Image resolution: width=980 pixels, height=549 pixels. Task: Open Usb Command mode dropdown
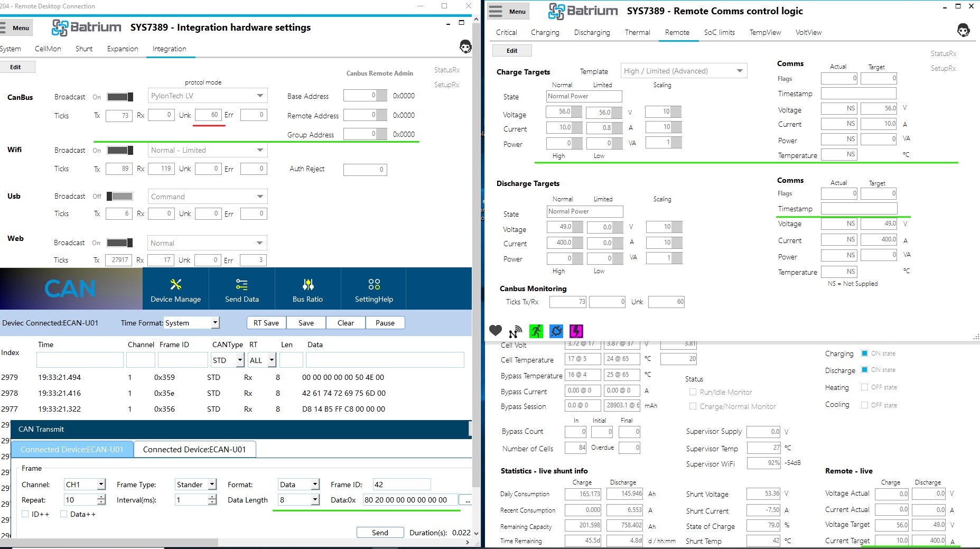coord(208,197)
